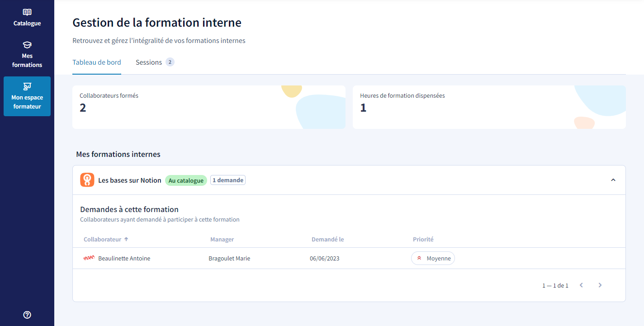Go to previous page of requests

[581, 285]
